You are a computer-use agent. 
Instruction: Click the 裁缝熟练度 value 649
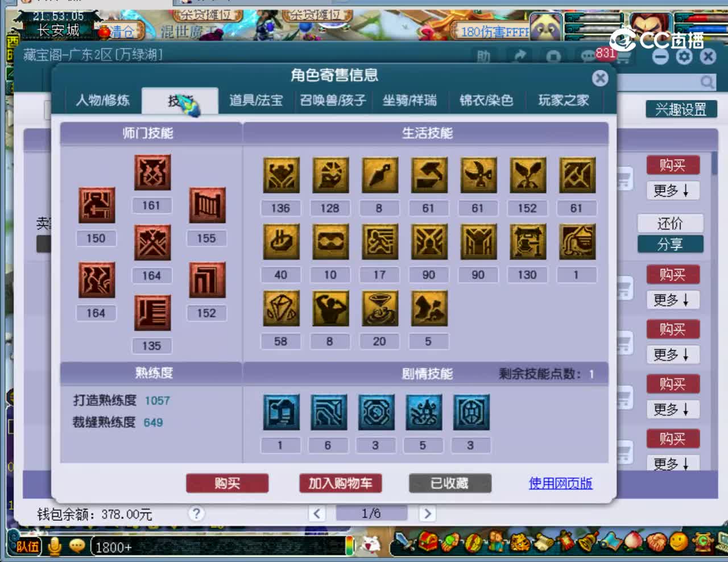(154, 423)
